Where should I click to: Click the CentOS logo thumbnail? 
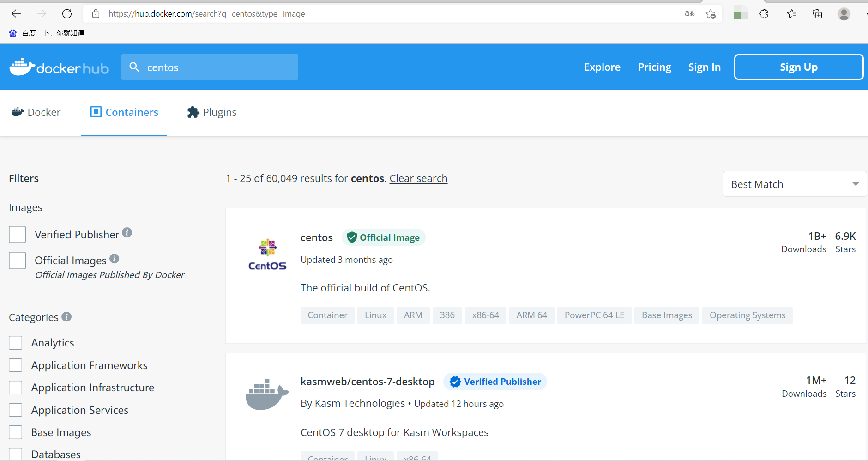tap(267, 254)
